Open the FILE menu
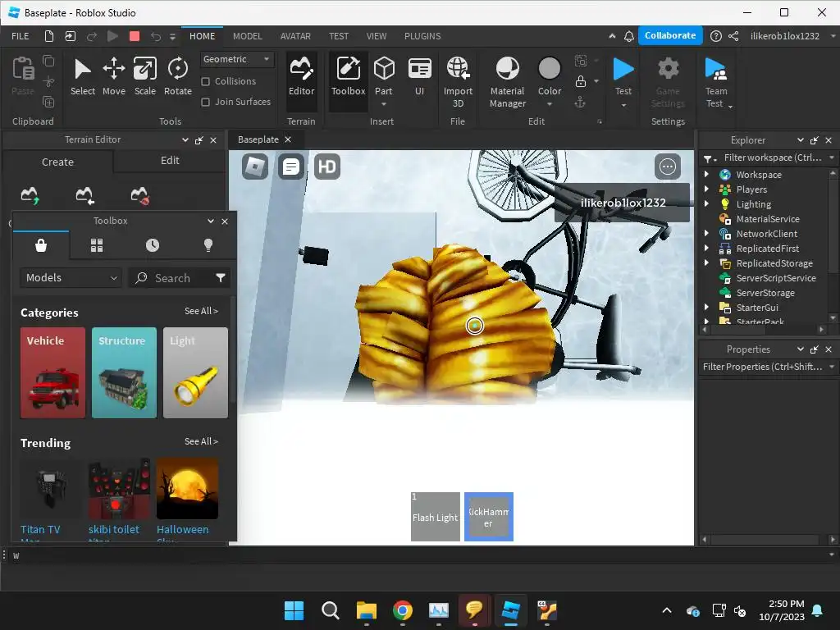Image resolution: width=840 pixels, height=630 pixels. click(x=21, y=36)
